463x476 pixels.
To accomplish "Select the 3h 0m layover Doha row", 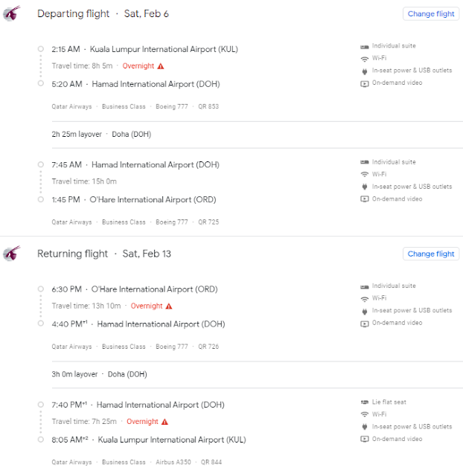I will click(x=258, y=374).
